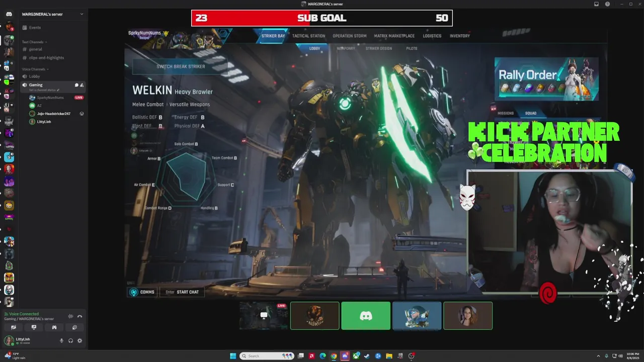Invite people to the Gaming voice channel

82,85
